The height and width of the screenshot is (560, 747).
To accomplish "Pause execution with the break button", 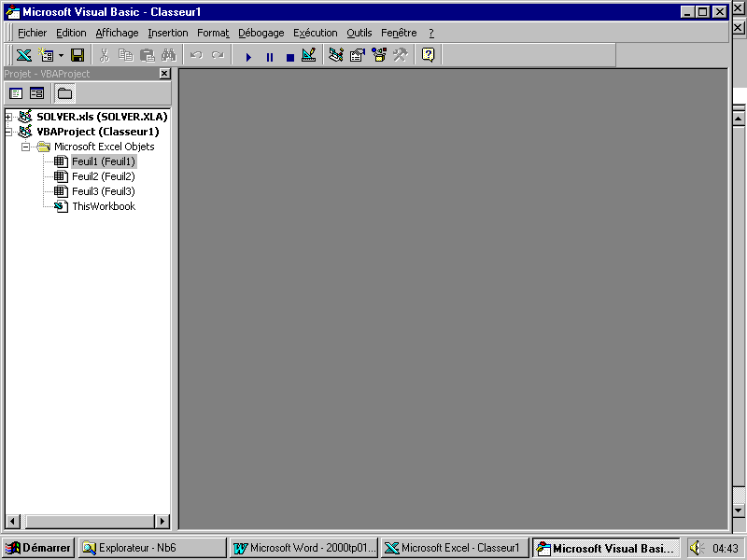I will tap(270, 57).
